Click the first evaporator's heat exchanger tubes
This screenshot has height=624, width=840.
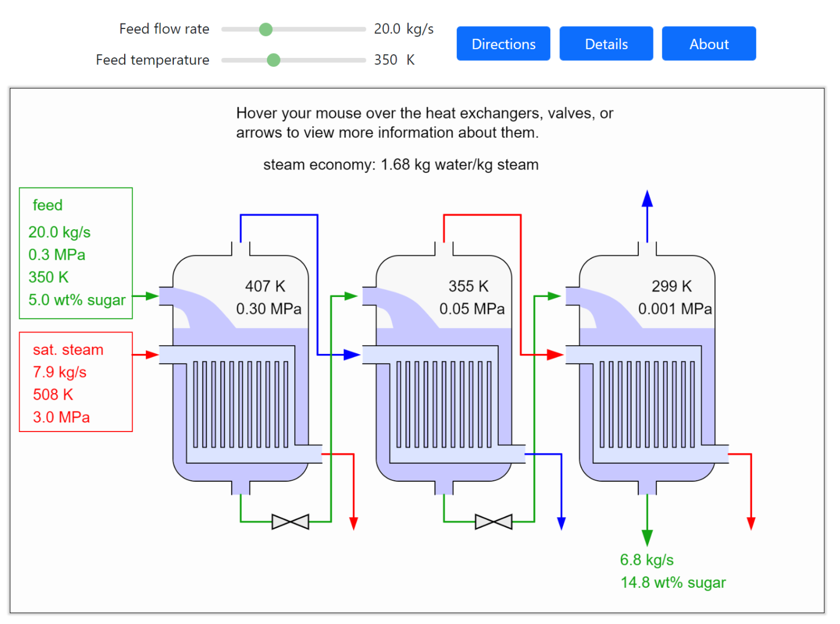(241, 405)
